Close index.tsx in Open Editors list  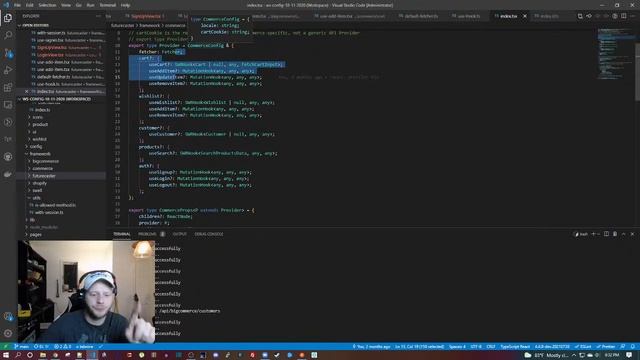coord(27,91)
